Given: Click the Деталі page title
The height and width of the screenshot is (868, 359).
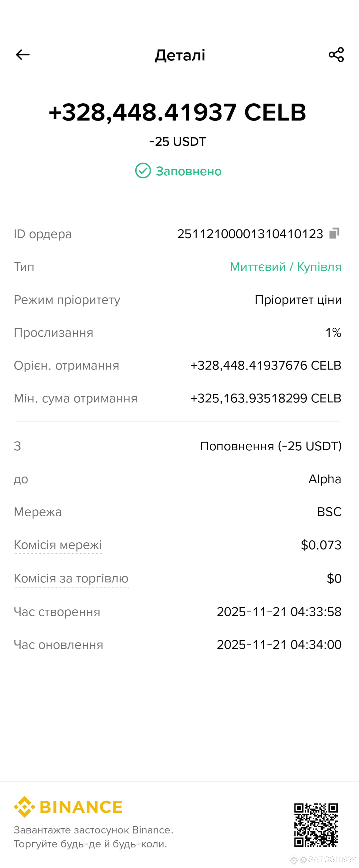Looking at the screenshot, I should coord(180,55).
